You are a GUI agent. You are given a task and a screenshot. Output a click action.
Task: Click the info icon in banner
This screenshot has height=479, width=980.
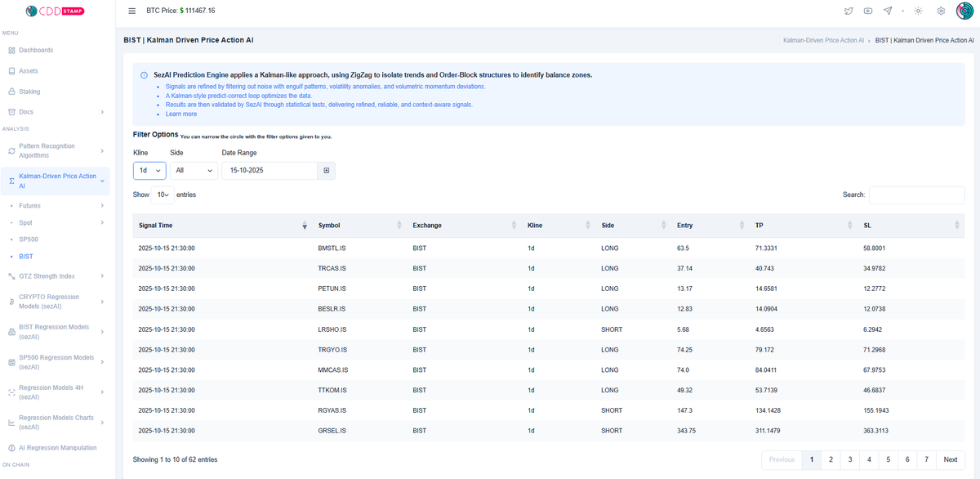click(x=145, y=75)
